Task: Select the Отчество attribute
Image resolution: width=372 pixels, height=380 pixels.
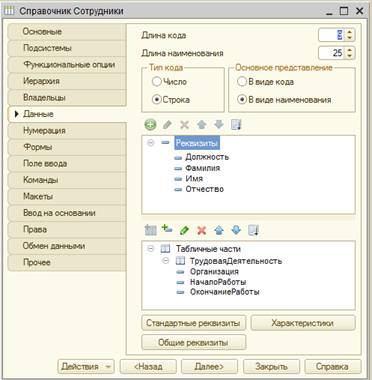Action: pos(205,189)
